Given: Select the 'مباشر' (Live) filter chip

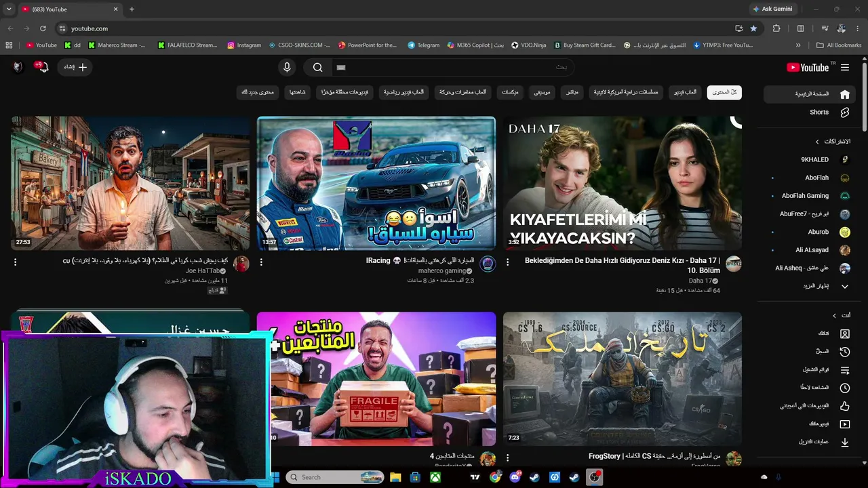Looking at the screenshot, I should 572,92.
